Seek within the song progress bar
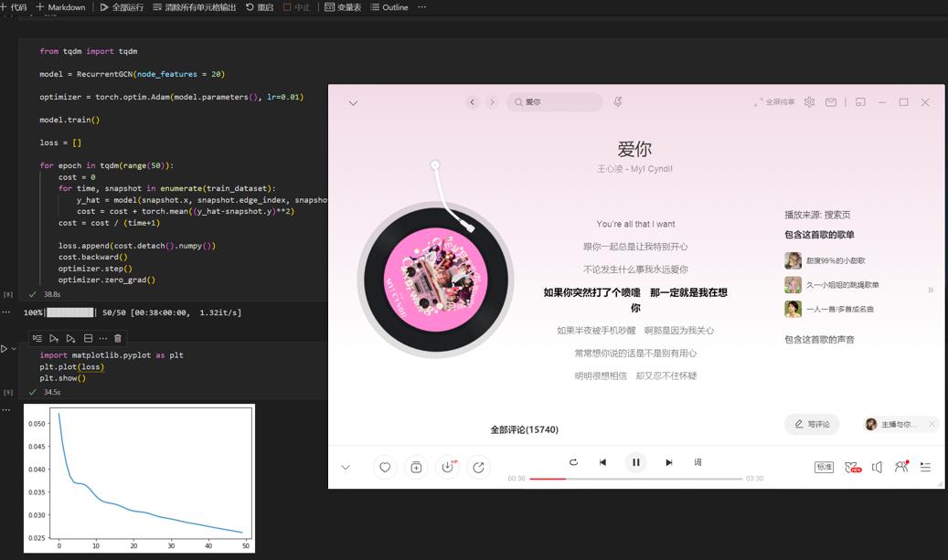The width and height of the screenshot is (948, 560). (x=635, y=479)
